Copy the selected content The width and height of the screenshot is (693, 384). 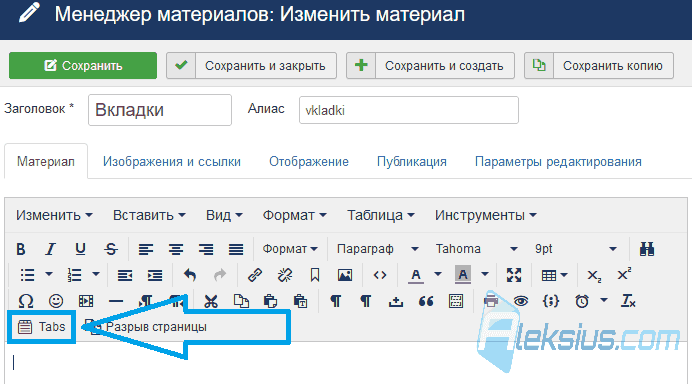pos(241,301)
